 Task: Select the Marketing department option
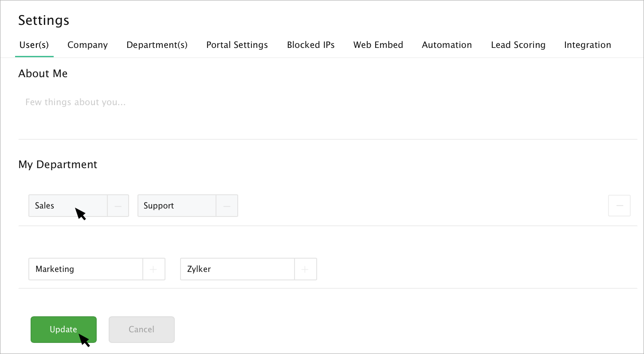click(86, 269)
